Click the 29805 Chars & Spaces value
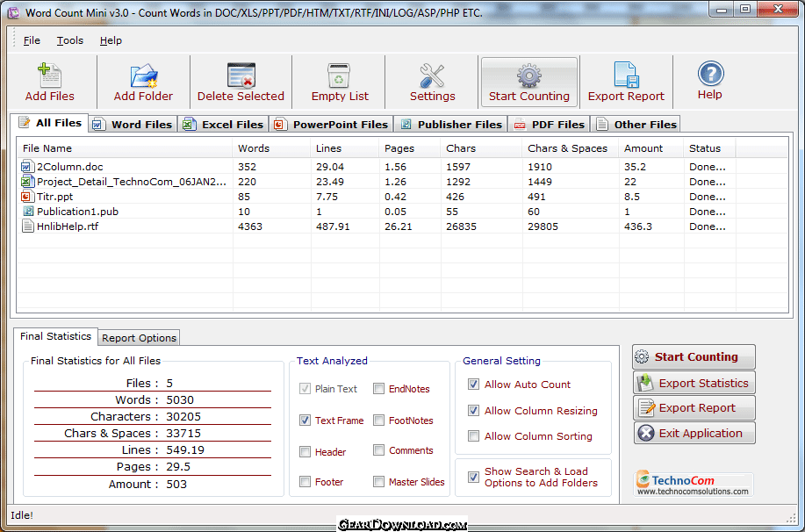805x532 pixels. coord(543,226)
